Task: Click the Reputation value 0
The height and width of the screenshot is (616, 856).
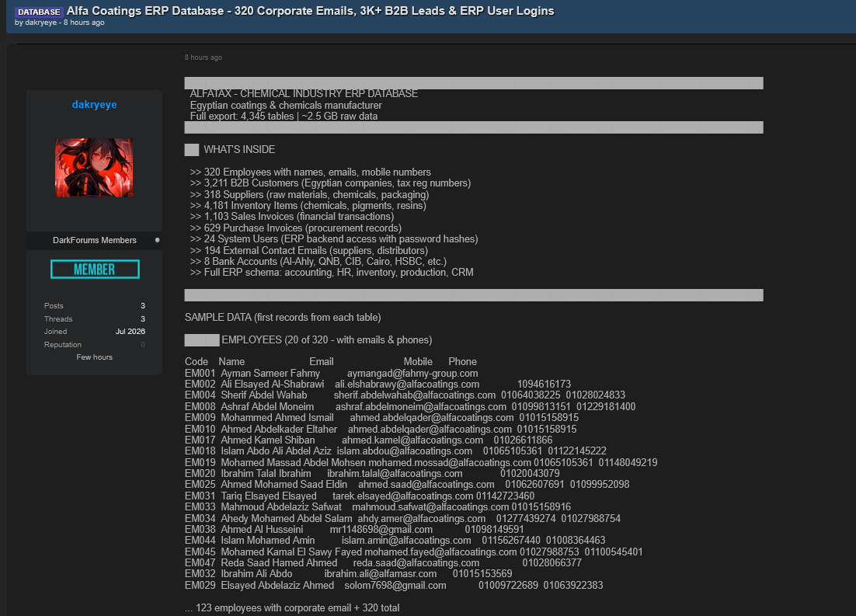Action: pyautogui.click(x=143, y=345)
